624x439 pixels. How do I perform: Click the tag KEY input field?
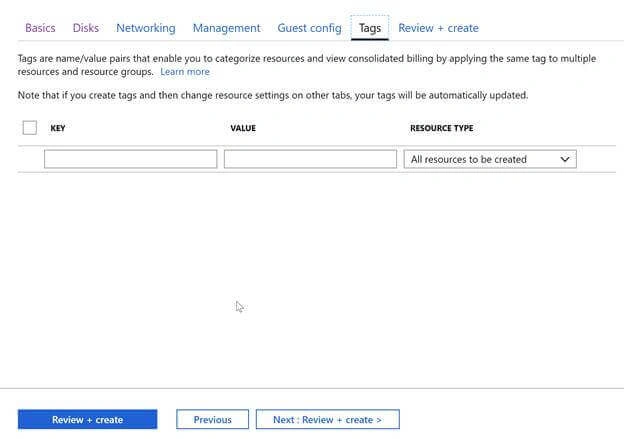[x=131, y=159]
